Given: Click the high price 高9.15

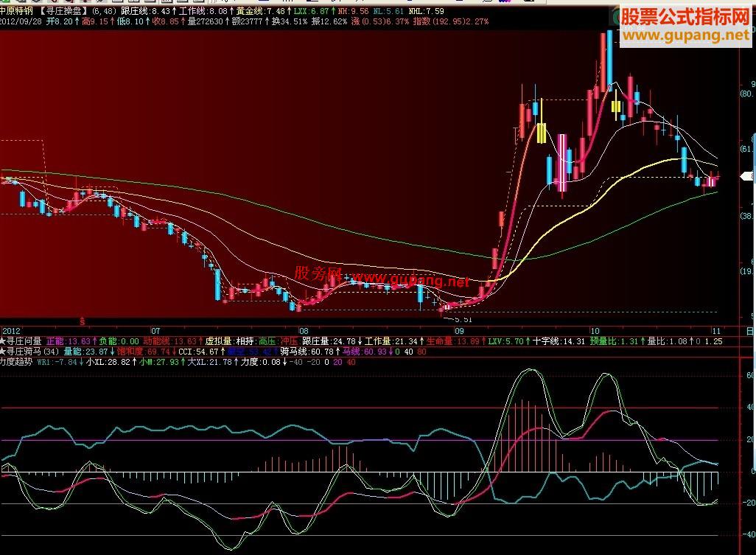Looking at the screenshot, I should (x=99, y=21).
